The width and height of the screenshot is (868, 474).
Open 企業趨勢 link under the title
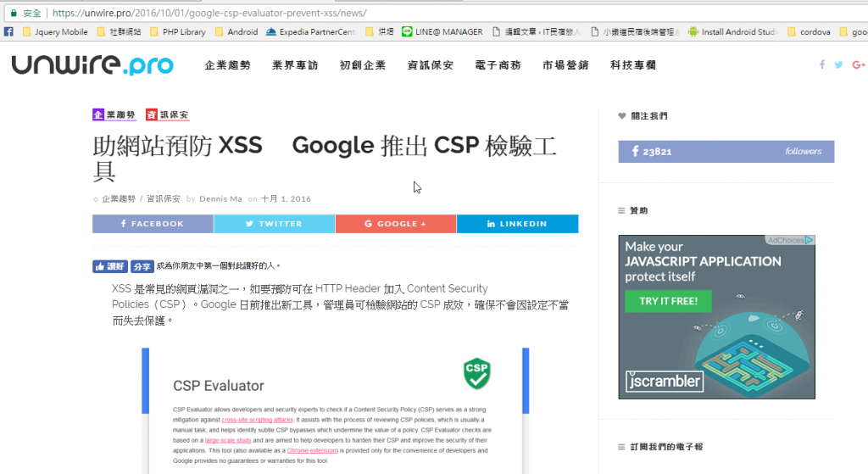click(x=119, y=198)
